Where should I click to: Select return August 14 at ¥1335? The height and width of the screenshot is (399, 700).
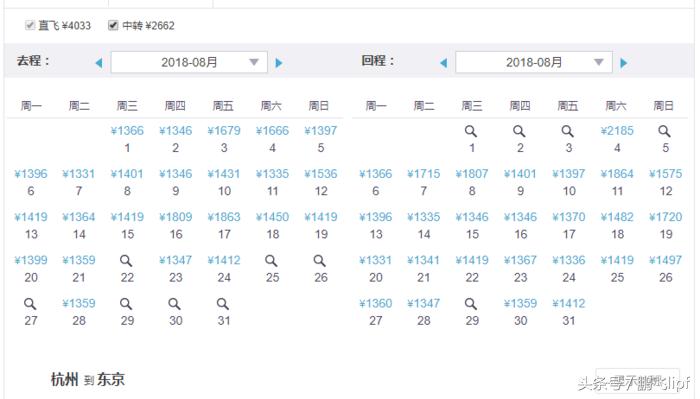pos(424,217)
